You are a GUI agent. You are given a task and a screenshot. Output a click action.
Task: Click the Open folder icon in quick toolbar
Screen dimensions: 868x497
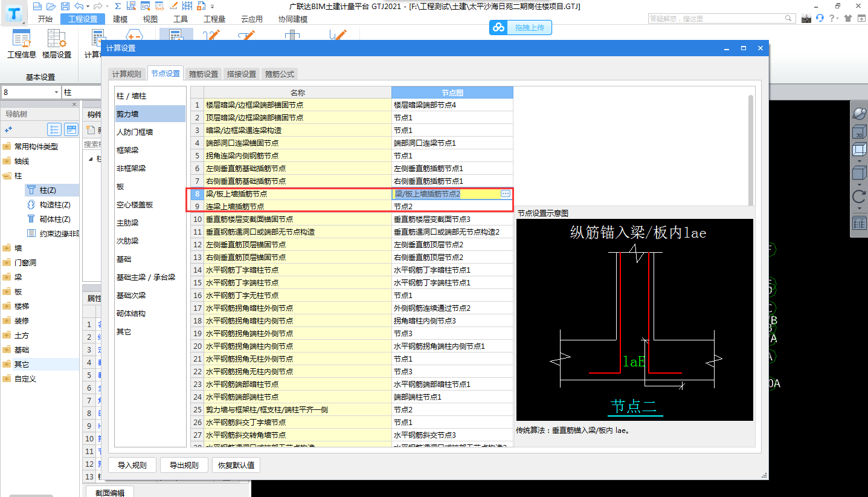(x=51, y=6)
